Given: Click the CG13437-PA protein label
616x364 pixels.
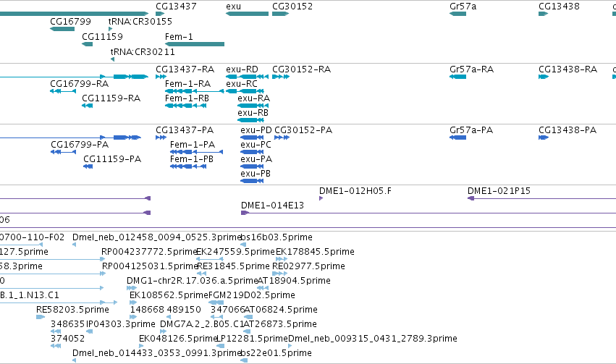Looking at the screenshot, I should [x=185, y=130].
